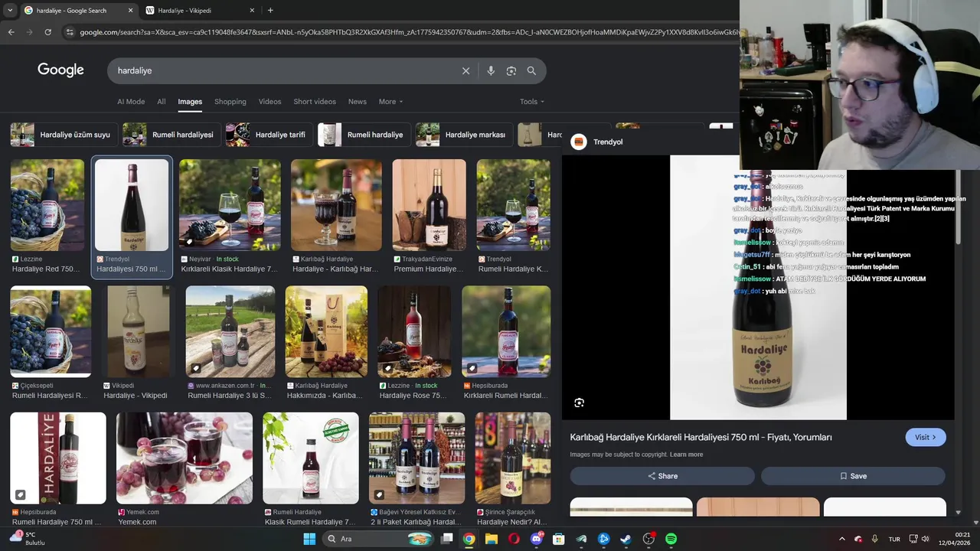This screenshot has width=980, height=551.
Task: Open Lezzine Hardaliye Red 750 thumbnail
Action: tap(47, 205)
